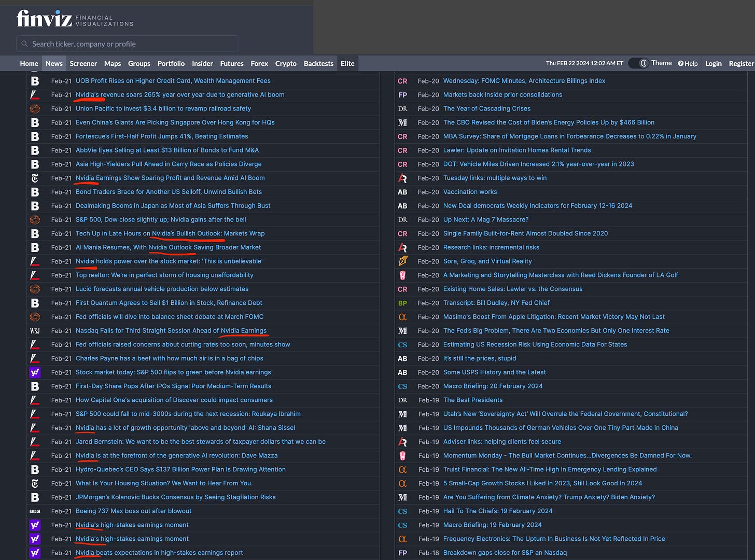Open Up Next: A Mag 7 Massacre?

486,220
